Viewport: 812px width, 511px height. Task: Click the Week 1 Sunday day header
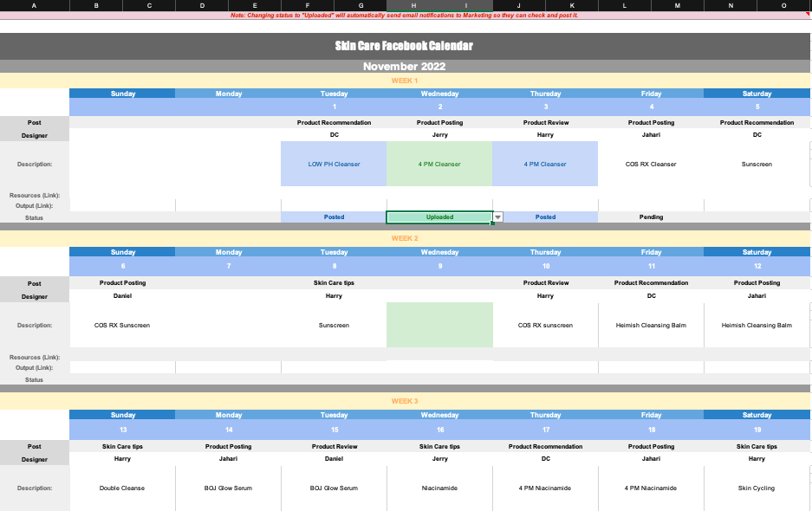coord(123,94)
